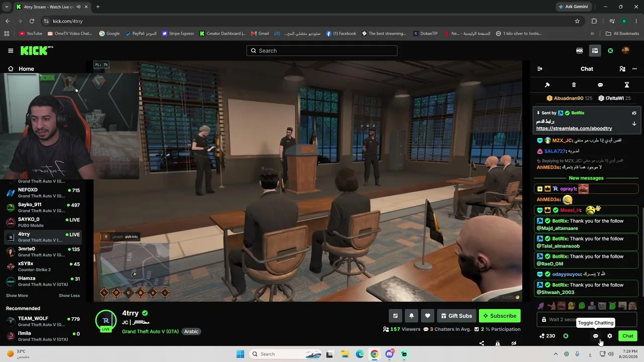This screenshot has width=644, height=362.
Task: Open Grand Theft Auto V (GTA) category link
Action: point(150,332)
